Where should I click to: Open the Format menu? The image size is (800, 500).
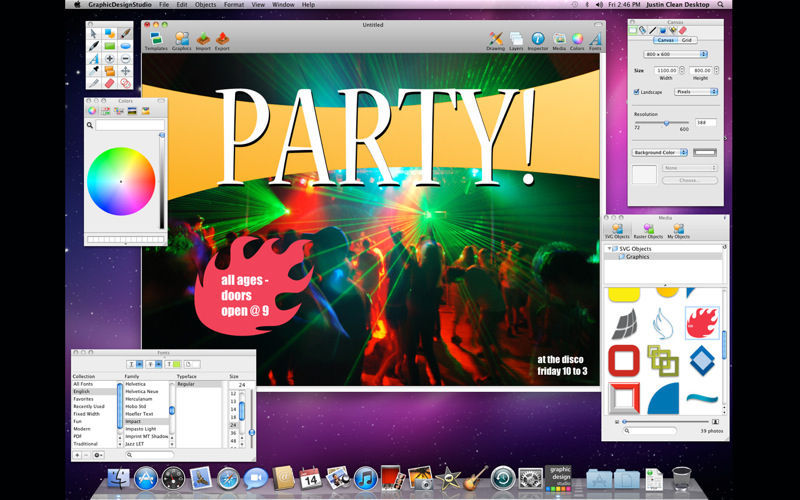point(234,5)
